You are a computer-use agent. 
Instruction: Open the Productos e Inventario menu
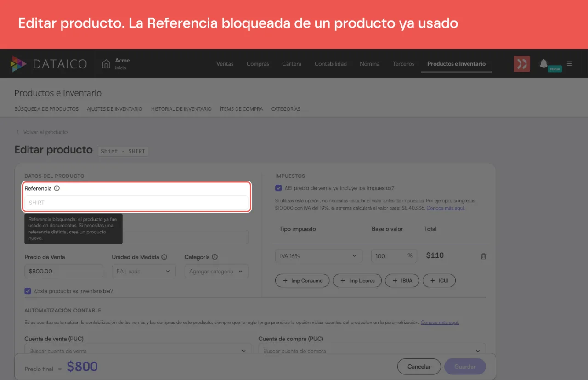tap(456, 64)
